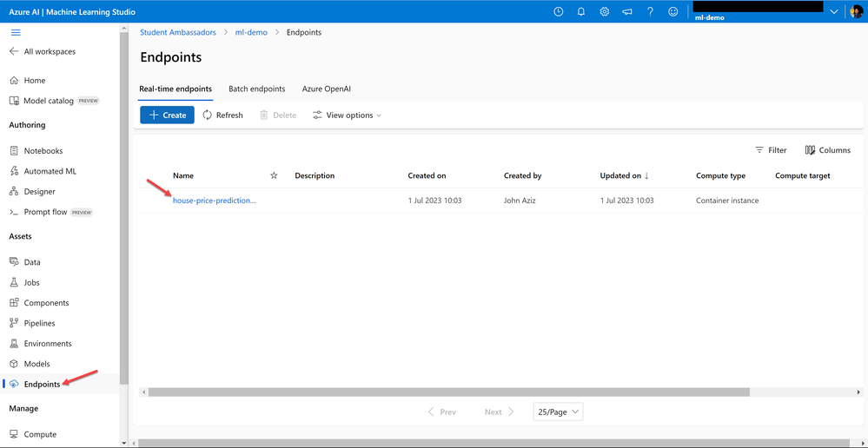Open Compute in sidebar
The image size is (868, 448).
coord(33,434)
